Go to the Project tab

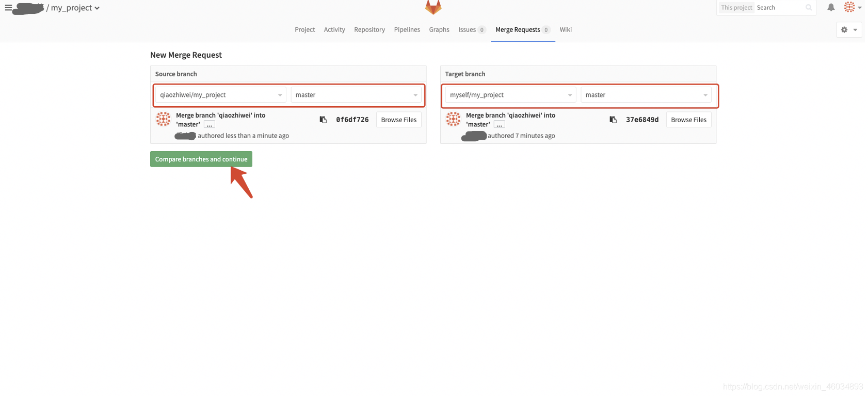tap(305, 30)
